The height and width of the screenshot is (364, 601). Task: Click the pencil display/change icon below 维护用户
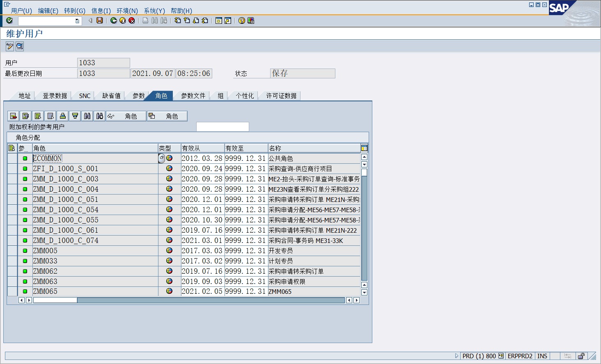pyautogui.click(x=9, y=46)
